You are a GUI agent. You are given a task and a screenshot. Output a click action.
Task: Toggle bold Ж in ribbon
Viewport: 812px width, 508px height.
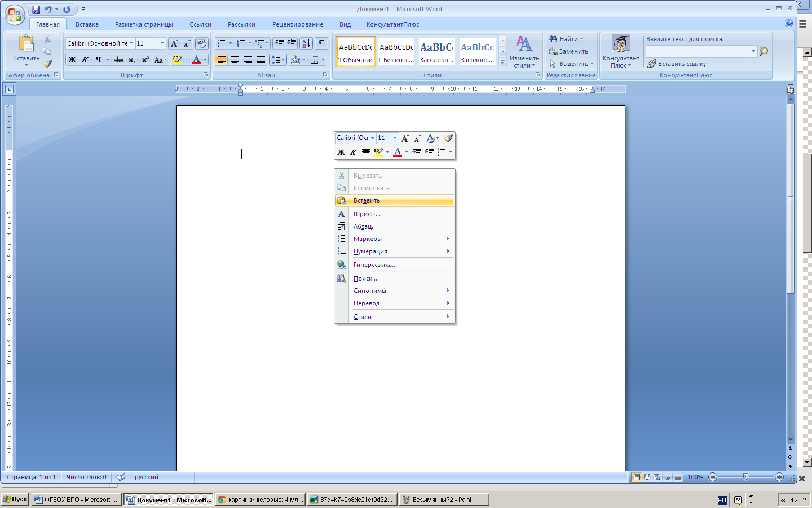point(72,60)
